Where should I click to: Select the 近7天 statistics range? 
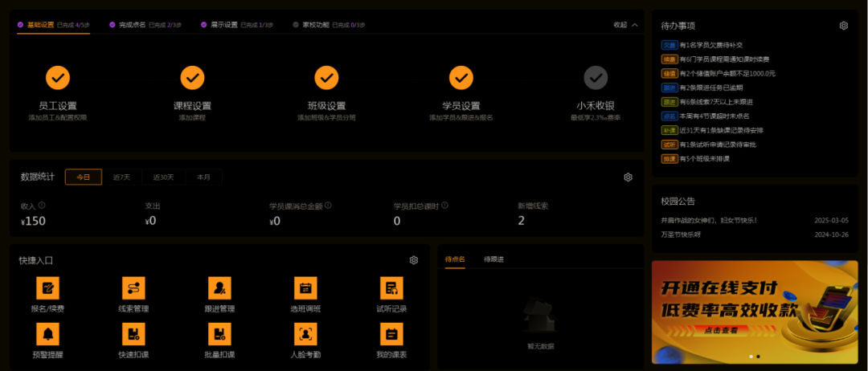pyautogui.click(x=122, y=177)
